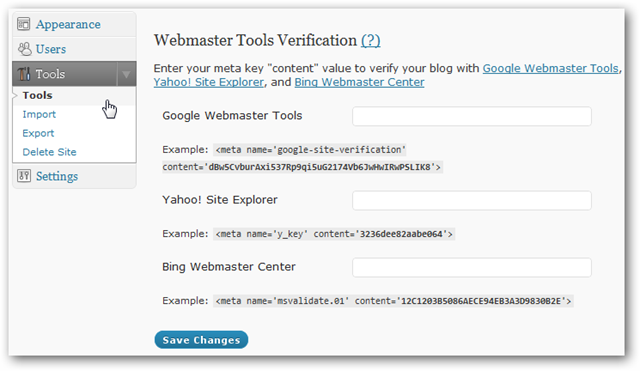Follow the Google Webmaster Tools link

(551, 68)
